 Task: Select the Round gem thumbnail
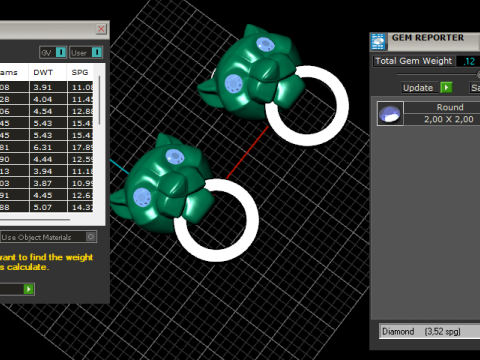(x=390, y=114)
